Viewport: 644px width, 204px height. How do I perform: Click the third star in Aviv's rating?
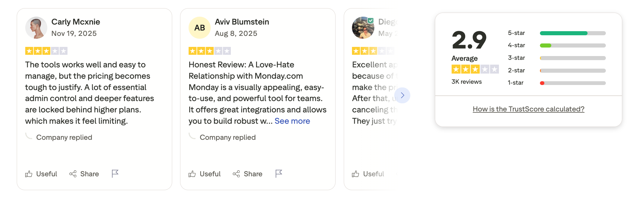click(209, 50)
